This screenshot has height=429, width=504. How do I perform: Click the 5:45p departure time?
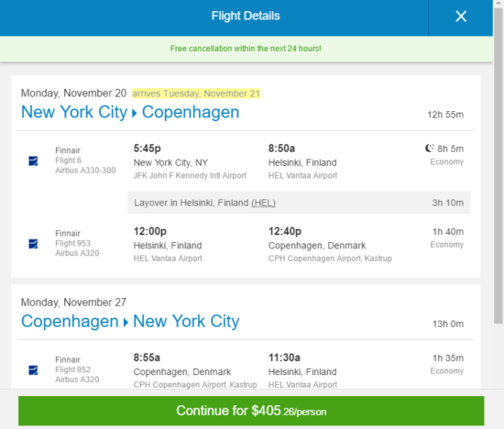tap(148, 148)
